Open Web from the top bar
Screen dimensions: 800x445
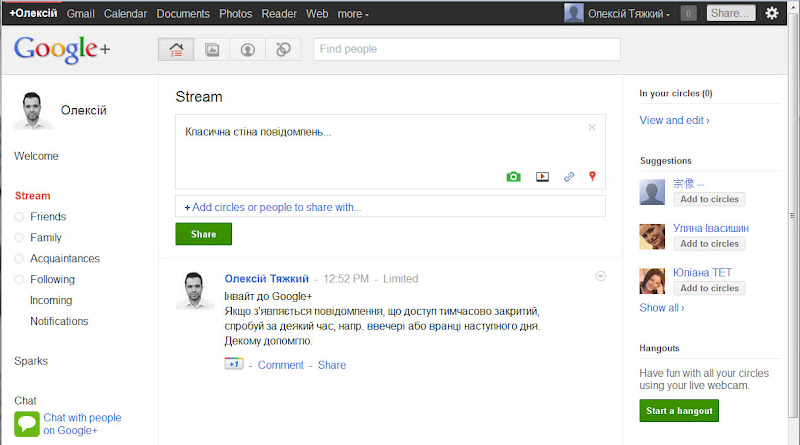317,14
